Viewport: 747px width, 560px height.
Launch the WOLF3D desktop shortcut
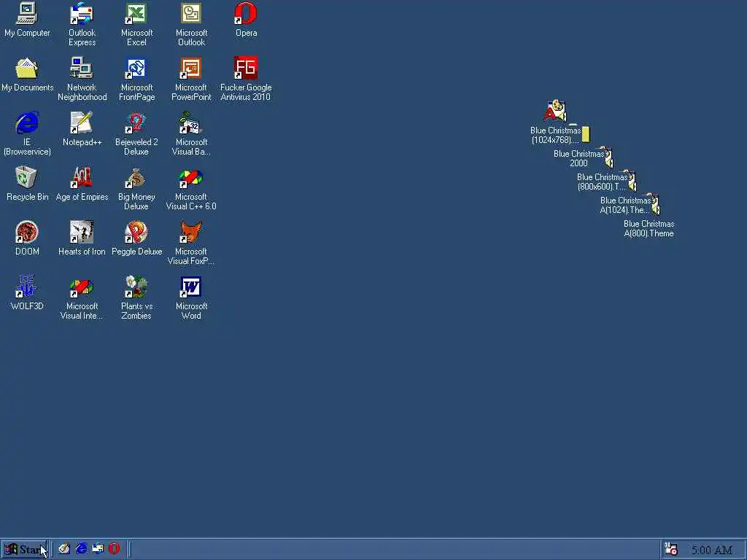tap(27, 287)
